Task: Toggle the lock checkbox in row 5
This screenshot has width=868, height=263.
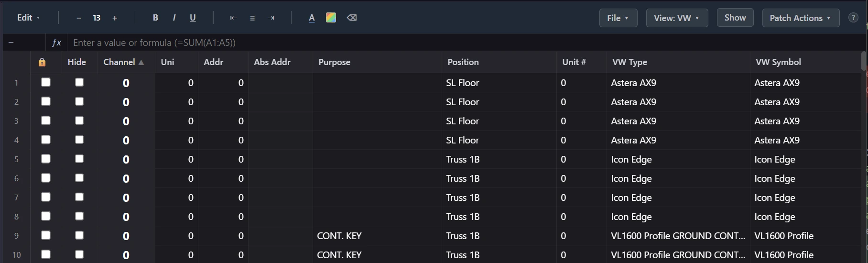Action: (46, 159)
